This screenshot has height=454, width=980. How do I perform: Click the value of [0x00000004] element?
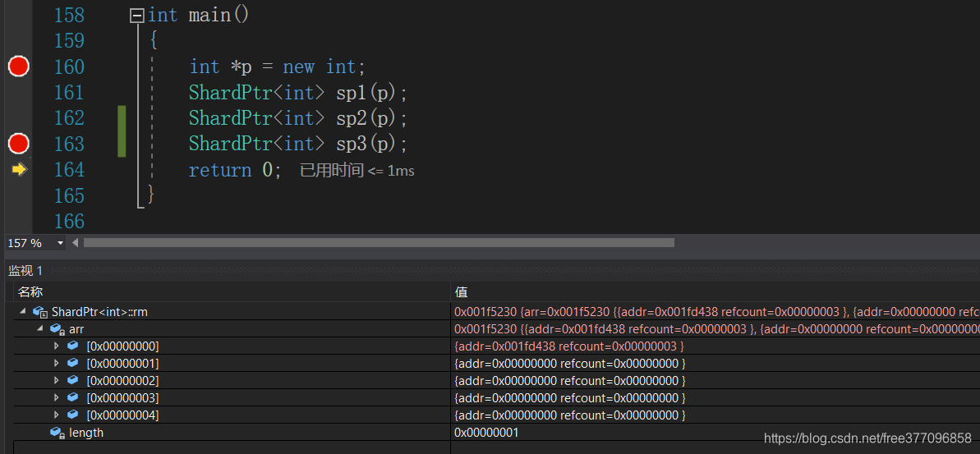pos(569,415)
